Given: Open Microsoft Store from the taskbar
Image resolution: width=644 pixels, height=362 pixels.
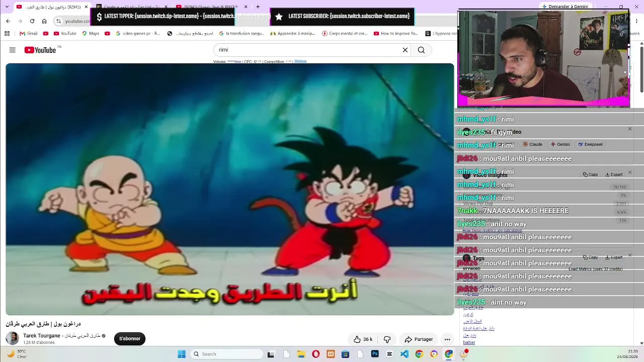Looking at the screenshot, I should [x=345, y=354].
